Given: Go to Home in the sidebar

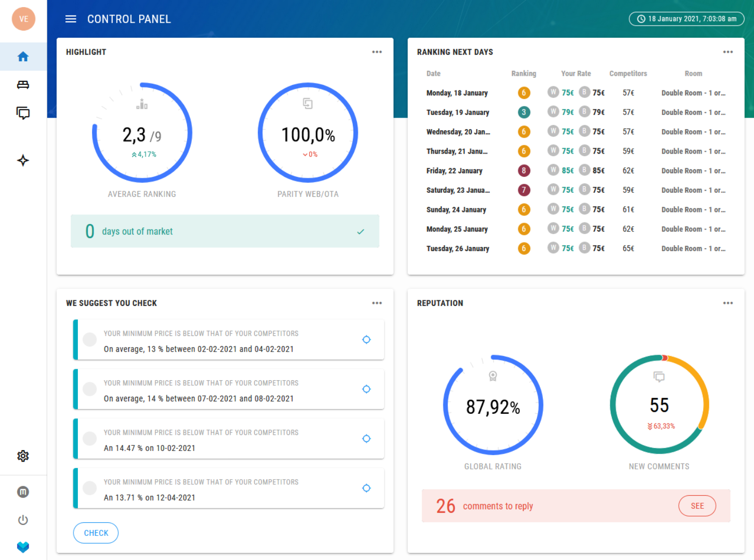Looking at the screenshot, I should pos(23,57).
